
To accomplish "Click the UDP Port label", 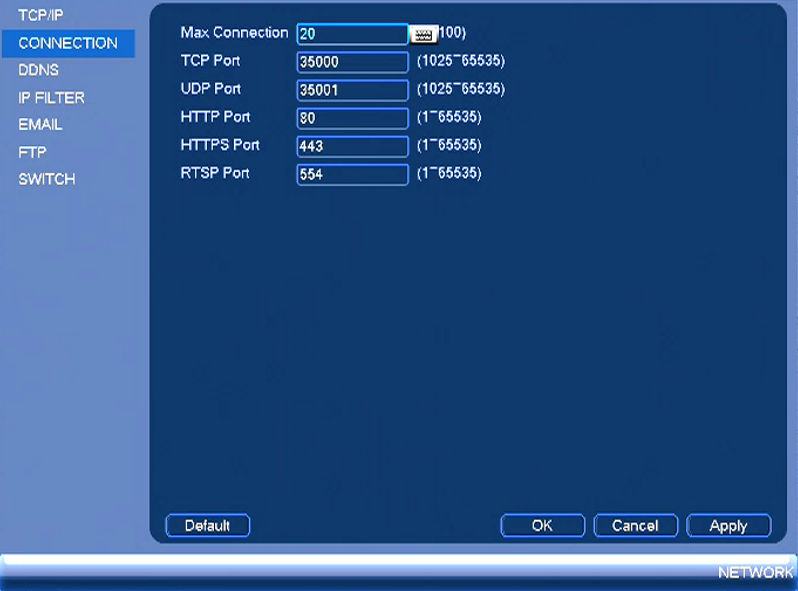I will click(211, 89).
